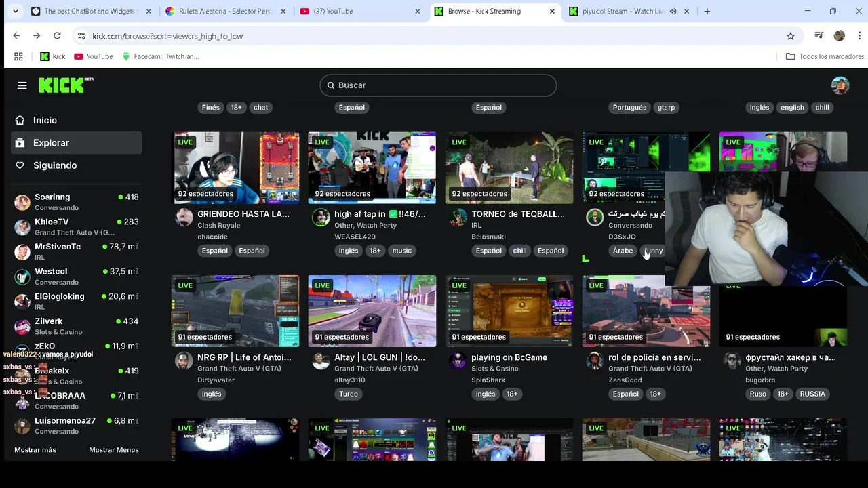
Task: Click the gtarp tag in the top row
Action: coord(666,108)
